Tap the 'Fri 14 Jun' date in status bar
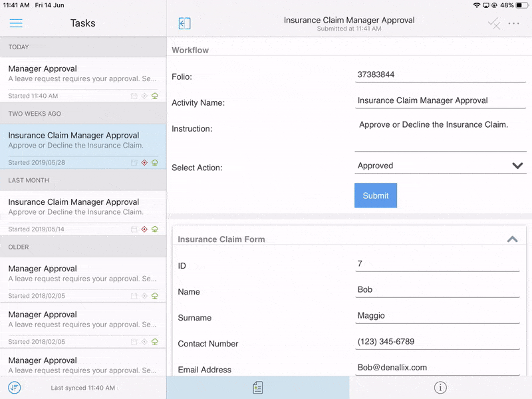This screenshot has width=532, height=399. click(49, 5)
